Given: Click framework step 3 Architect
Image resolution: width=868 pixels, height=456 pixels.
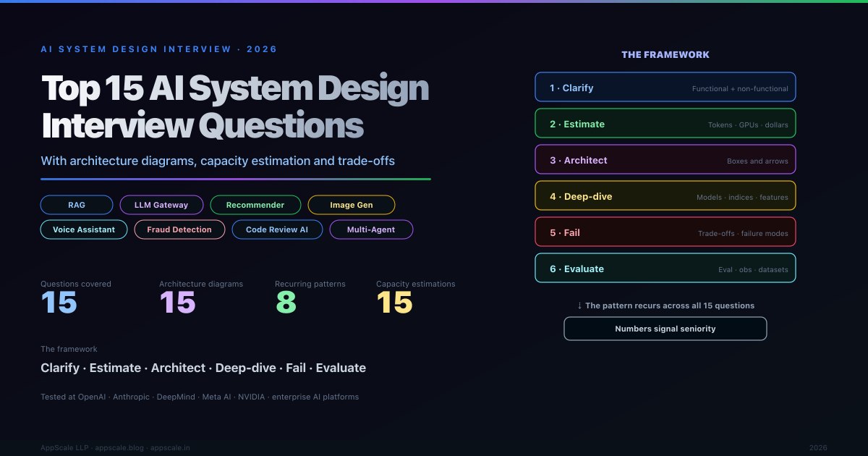Looking at the screenshot, I should 665,160.
